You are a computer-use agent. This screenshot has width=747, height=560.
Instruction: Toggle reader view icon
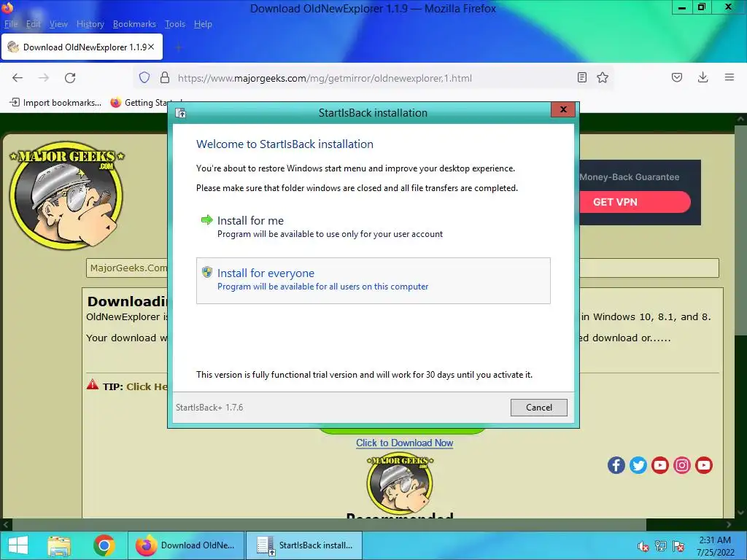pyautogui.click(x=581, y=77)
